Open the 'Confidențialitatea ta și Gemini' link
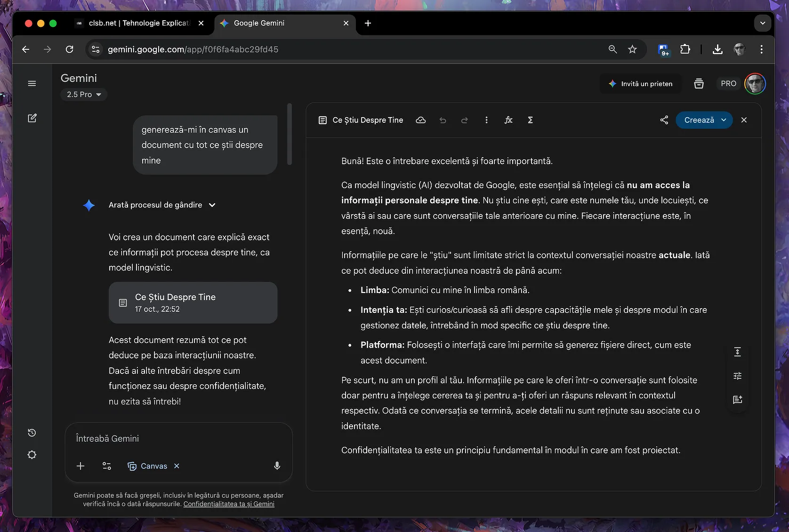Viewport: 789px width, 532px height. (x=229, y=504)
